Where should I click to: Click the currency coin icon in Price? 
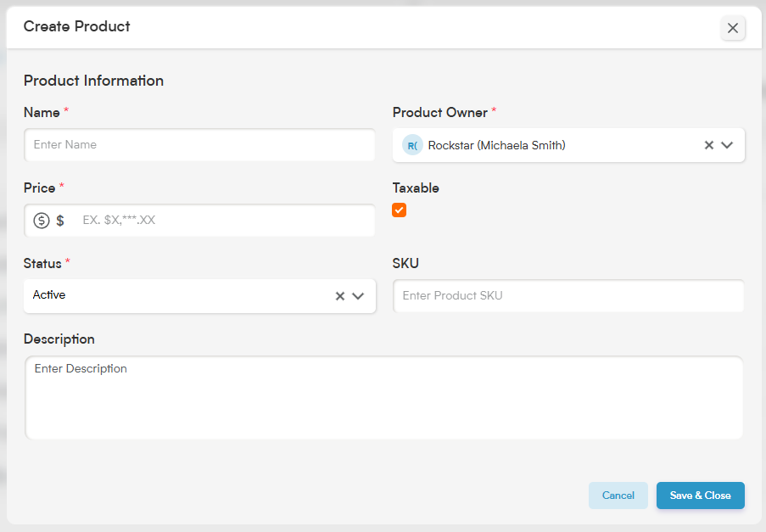(x=42, y=221)
